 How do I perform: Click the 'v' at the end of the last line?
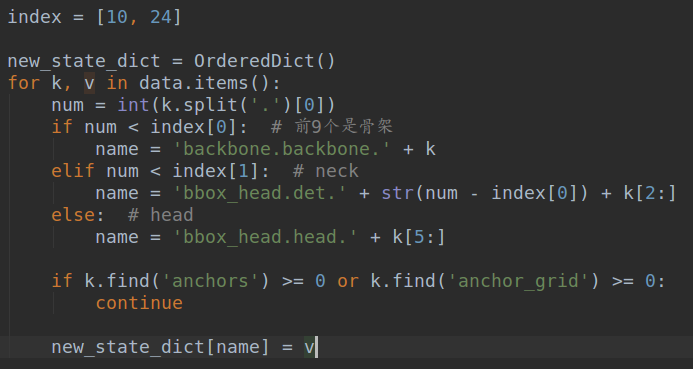[309, 347]
